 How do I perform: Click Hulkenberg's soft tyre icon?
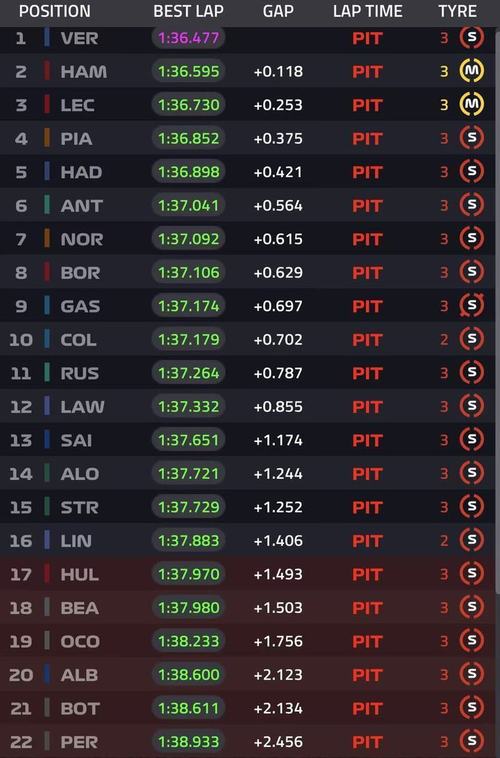471,574
